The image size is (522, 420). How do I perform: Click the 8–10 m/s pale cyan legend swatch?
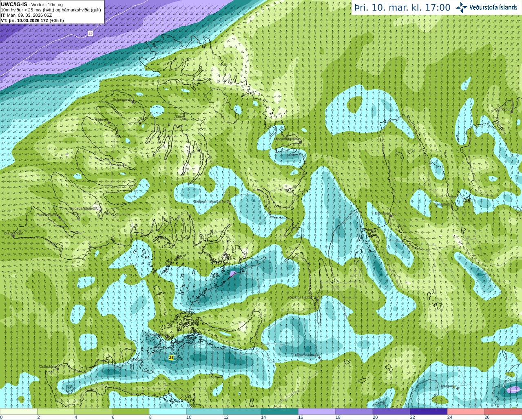click(168, 411)
